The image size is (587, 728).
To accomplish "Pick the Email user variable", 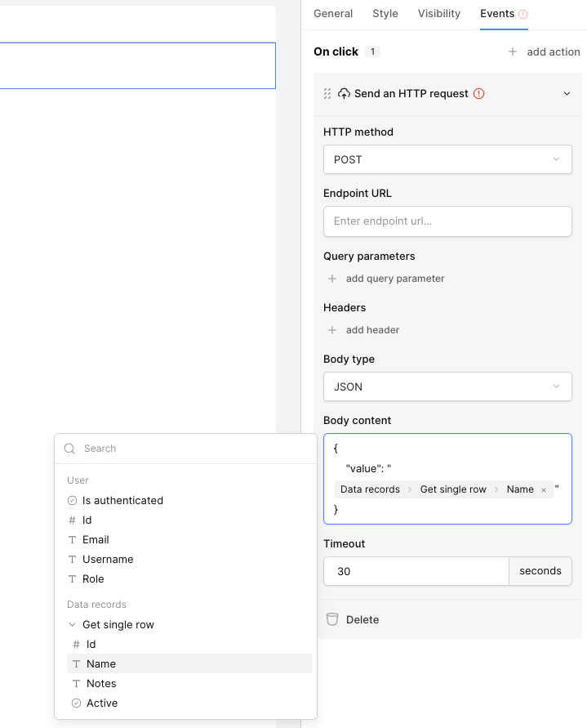I will (96, 540).
